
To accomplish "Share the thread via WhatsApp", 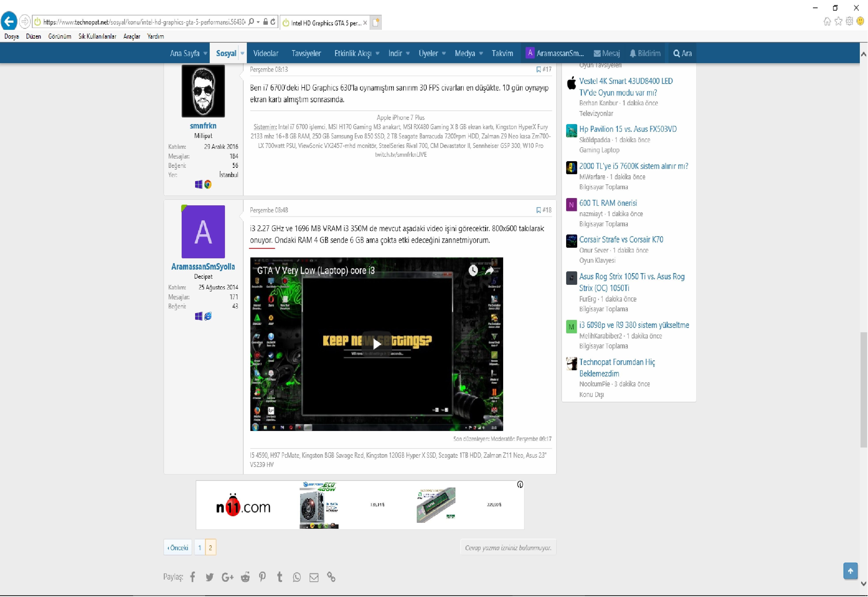I will click(297, 577).
